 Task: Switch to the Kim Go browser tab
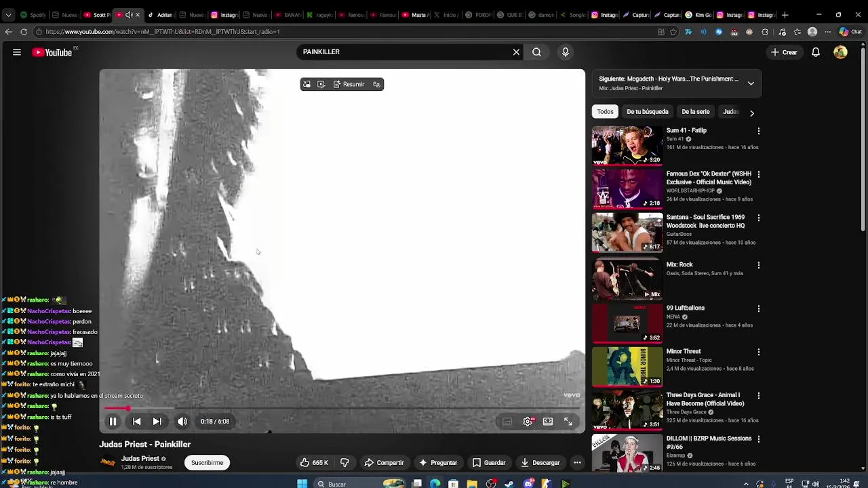698,15
